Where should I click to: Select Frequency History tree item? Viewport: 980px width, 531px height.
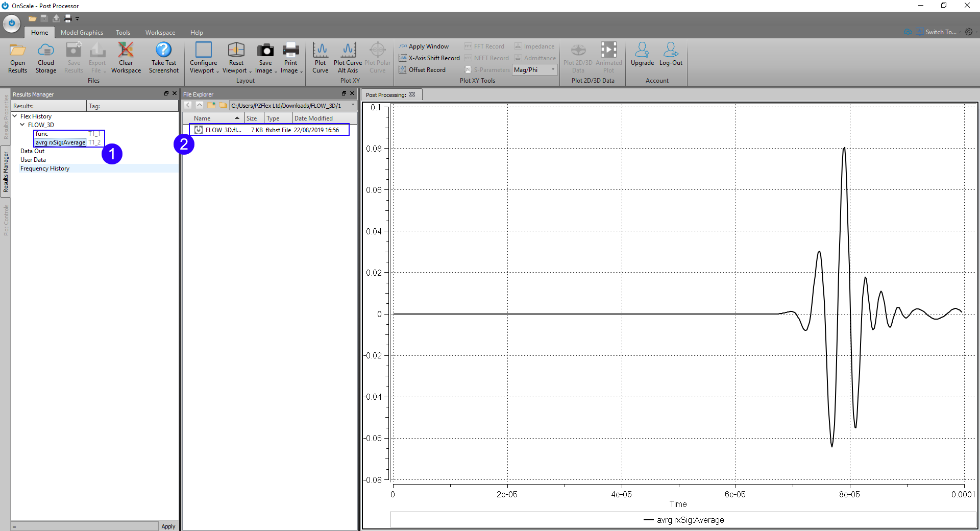(45, 168)
